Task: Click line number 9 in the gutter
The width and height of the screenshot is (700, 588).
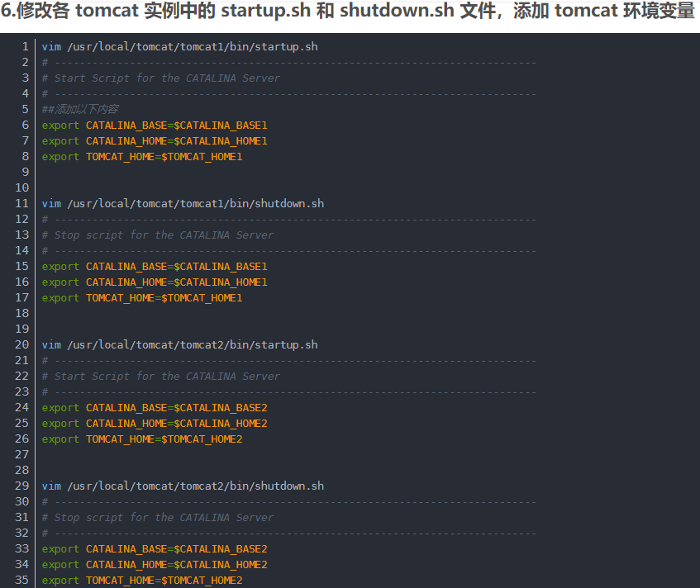Action: pos(26,173)
